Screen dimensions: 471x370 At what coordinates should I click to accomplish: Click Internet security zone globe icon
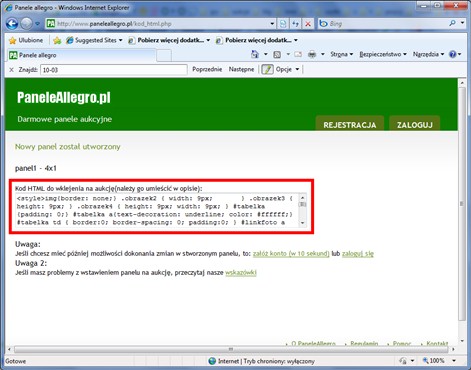[212, 361]
